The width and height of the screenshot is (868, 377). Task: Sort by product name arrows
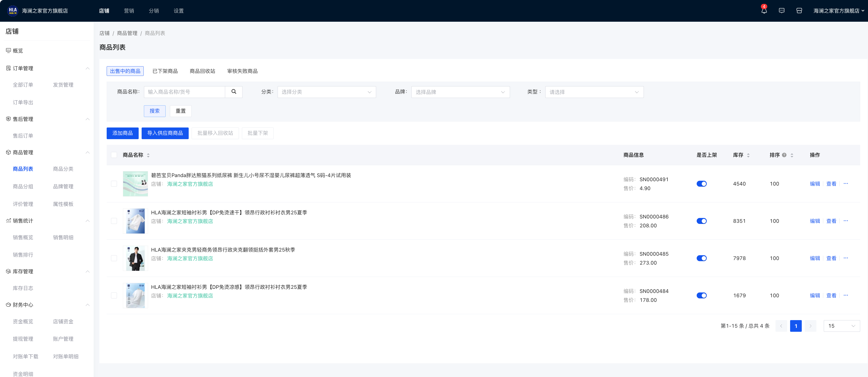(x=148, y=155)
